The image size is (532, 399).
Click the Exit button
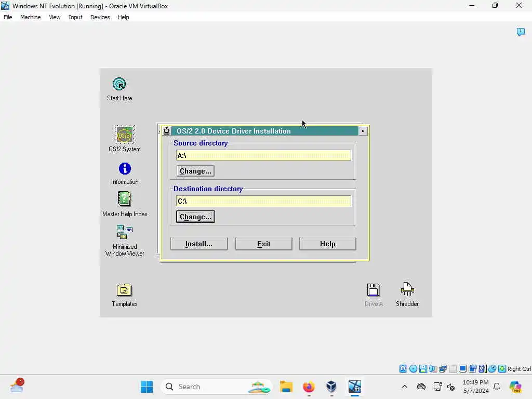[x=263, y=244]
